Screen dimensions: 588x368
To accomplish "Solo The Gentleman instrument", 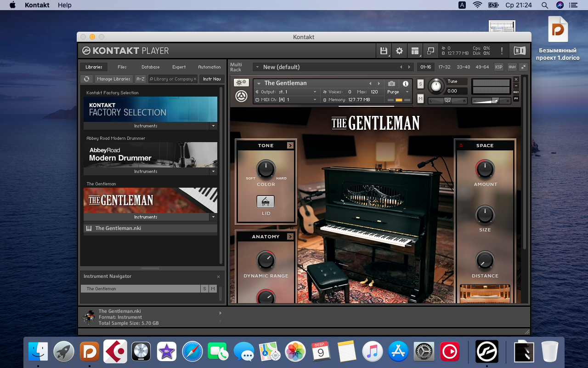I will (420, 84).
